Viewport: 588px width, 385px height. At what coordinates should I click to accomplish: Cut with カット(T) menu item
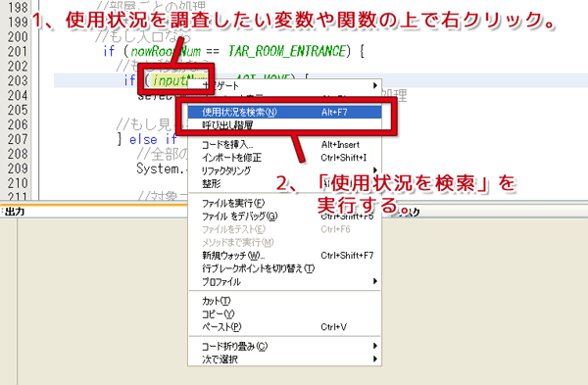click(x=284, y=301)
